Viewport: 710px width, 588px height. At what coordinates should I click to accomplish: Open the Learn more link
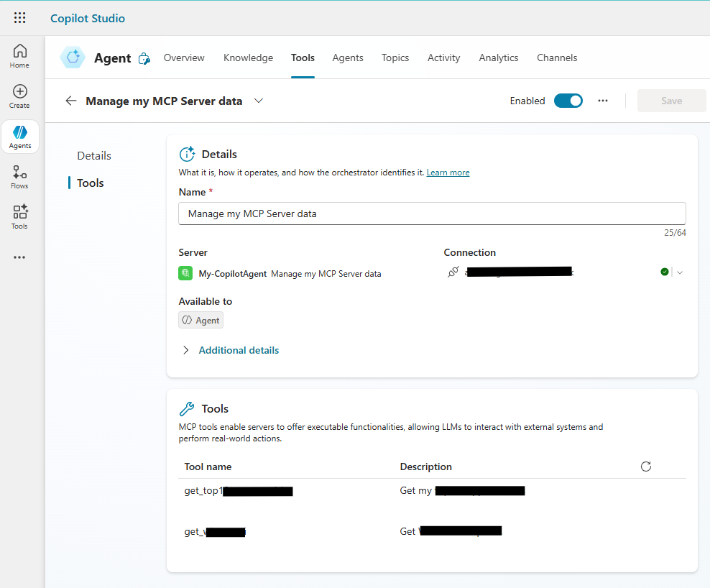(448, 173)
